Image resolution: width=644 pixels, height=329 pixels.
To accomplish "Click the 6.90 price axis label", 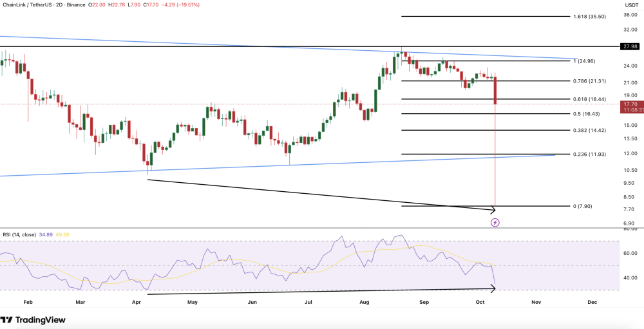I will pyautogui.click(x=630, y=223).
